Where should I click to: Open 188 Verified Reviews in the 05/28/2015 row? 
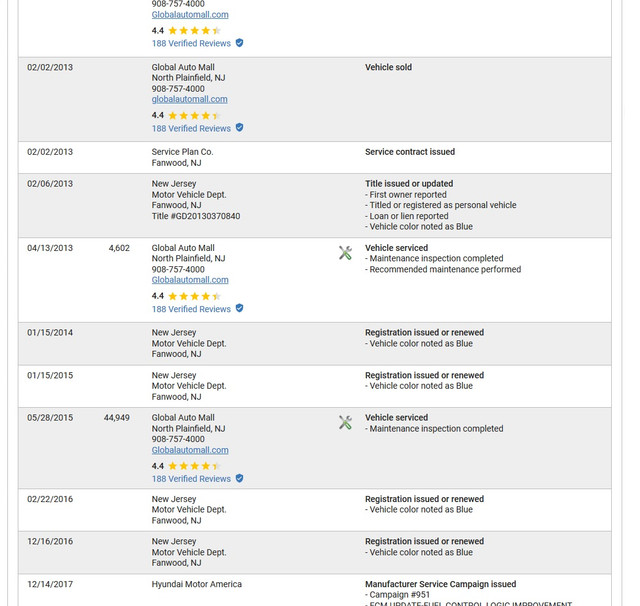click(x=191, y=479)
